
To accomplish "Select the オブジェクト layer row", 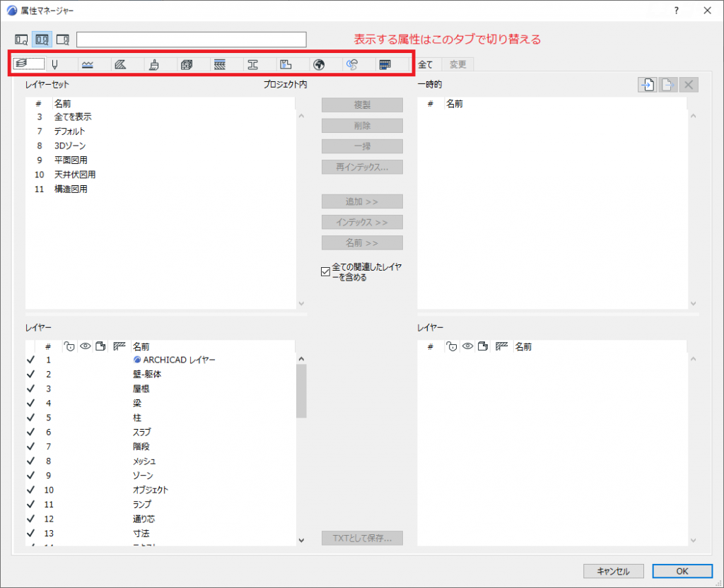I will 160,490.
